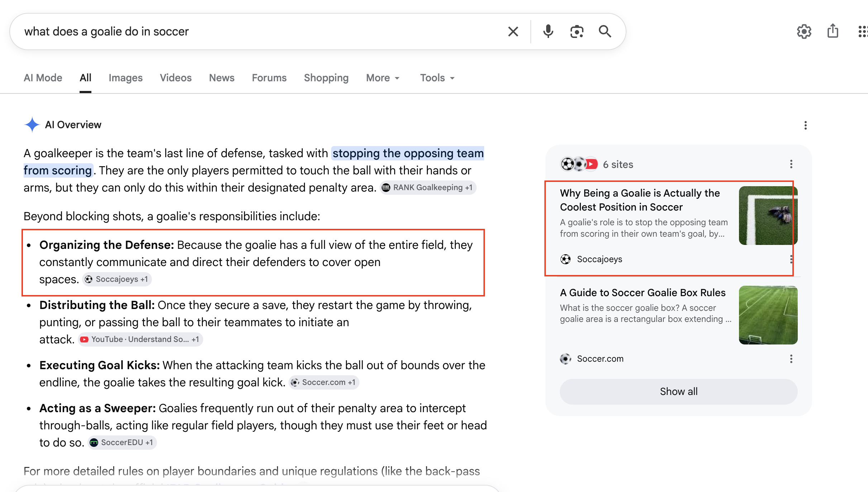The image size is (868, 492).
Task: Click the soccer field thumbnail image
Action: click(x=768, y=315)
